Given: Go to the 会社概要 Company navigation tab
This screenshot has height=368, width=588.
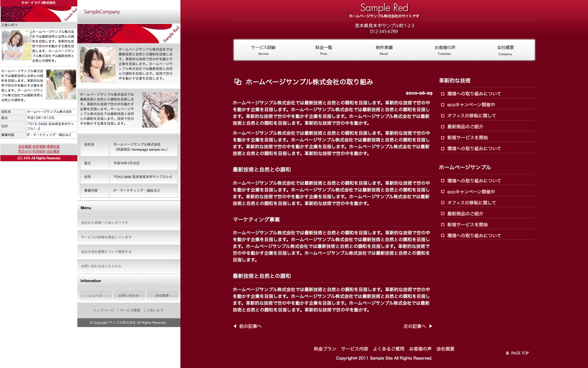Looking at the screenshot, I should pyautogui.click(x=505, y=50).
